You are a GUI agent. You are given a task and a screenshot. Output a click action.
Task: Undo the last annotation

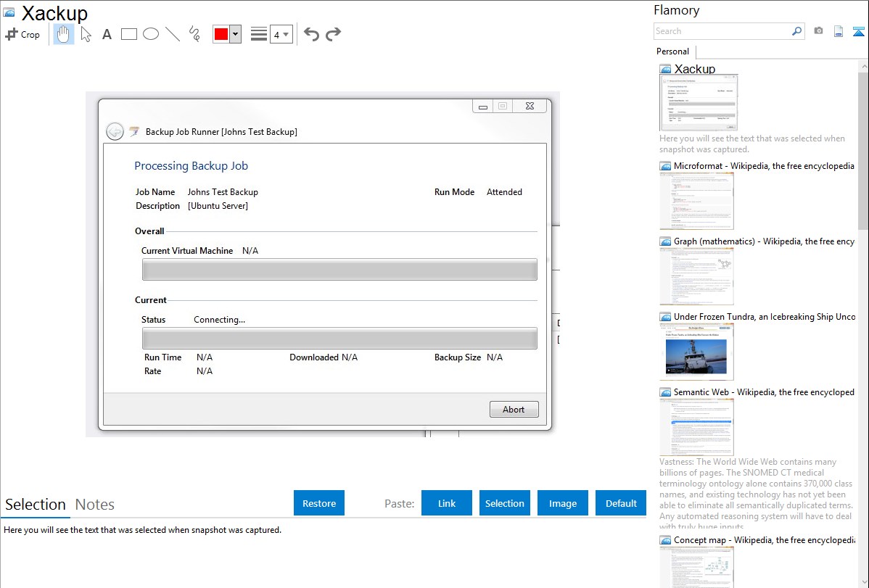(x=311, y=34)
